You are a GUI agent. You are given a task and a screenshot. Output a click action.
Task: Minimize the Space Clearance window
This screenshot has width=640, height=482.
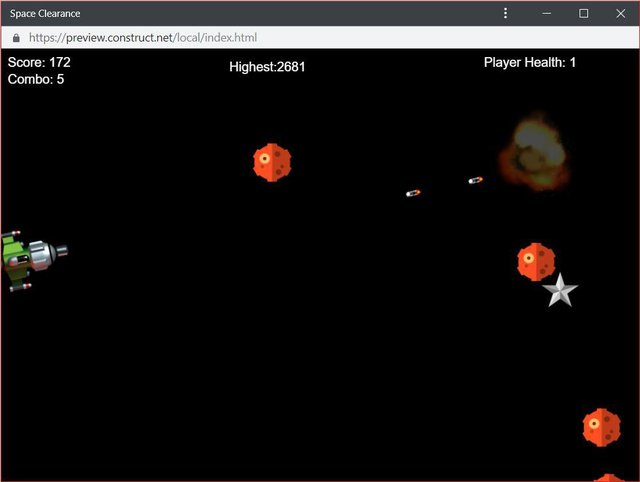[547, 13]
